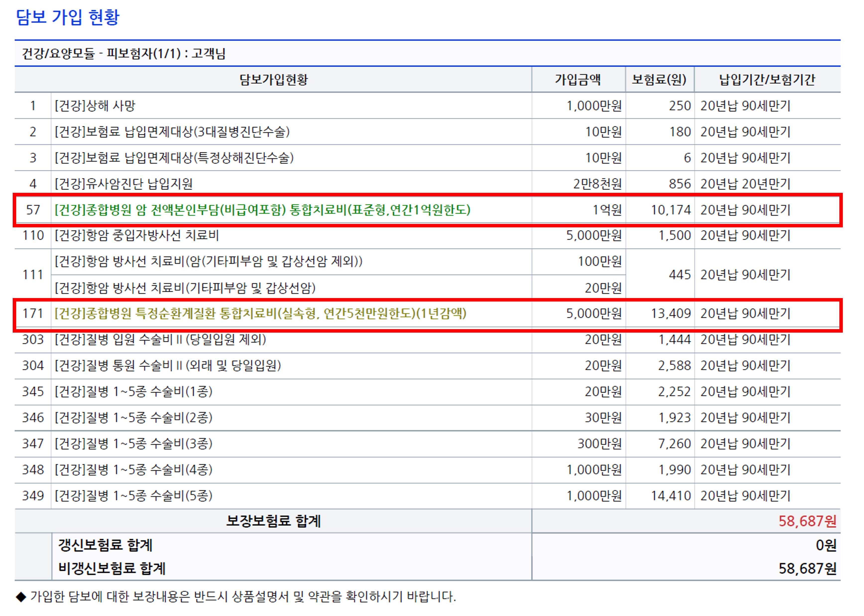Click the '담보 가입 현황' heading
Screen dimensions: 864x616
pos(67,17)
